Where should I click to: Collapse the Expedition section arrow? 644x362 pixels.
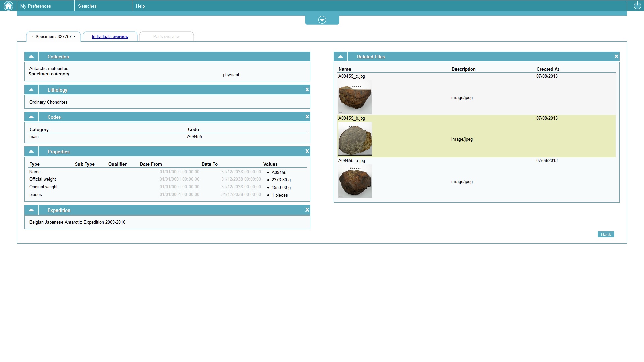point(31,210)
